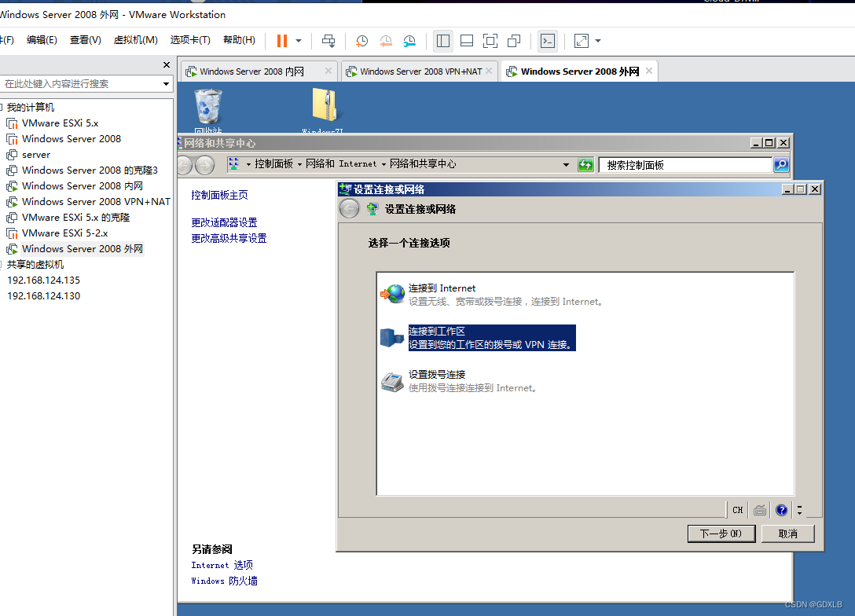
Task: Select 连接到 Internet option
Action: coord(493,295)
